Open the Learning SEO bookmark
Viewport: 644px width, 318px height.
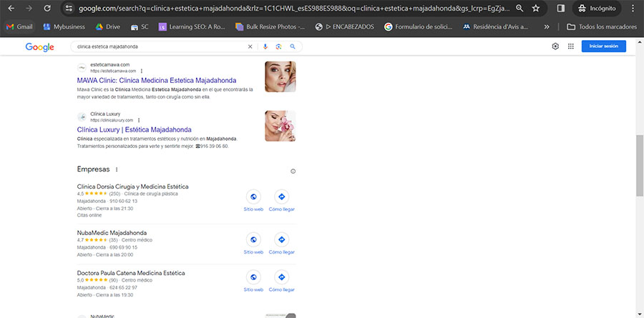[x=192, y=26]
